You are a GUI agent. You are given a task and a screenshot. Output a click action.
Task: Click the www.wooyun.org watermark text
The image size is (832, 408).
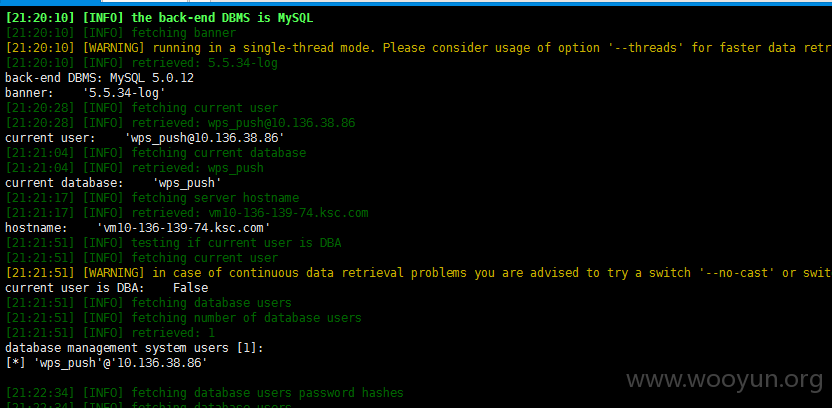[x=725, y=380]
